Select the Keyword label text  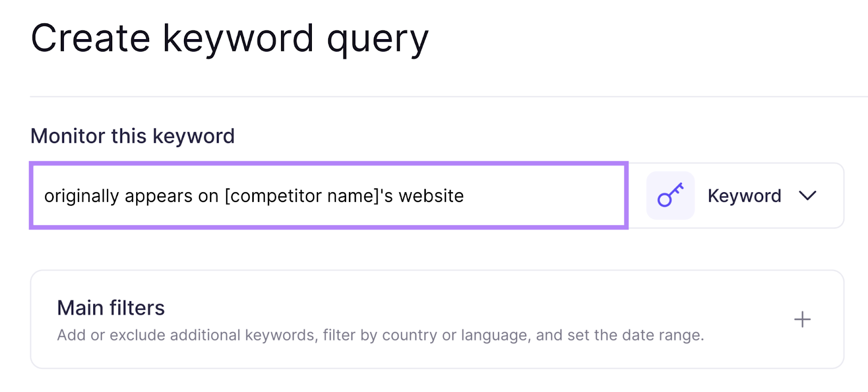(744, 195)
